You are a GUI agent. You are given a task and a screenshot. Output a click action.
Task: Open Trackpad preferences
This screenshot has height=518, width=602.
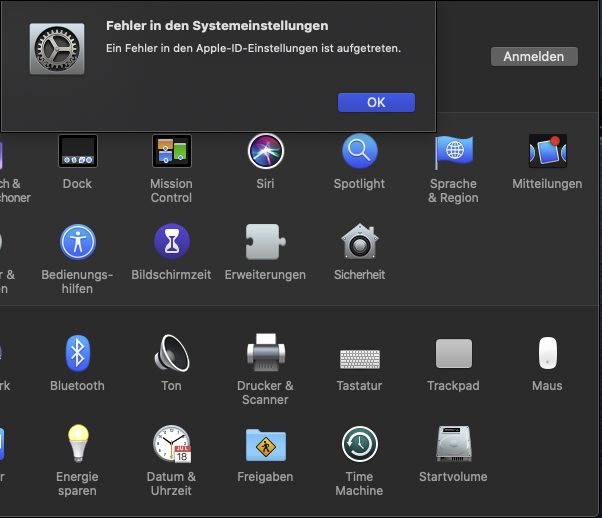(453, 354)
